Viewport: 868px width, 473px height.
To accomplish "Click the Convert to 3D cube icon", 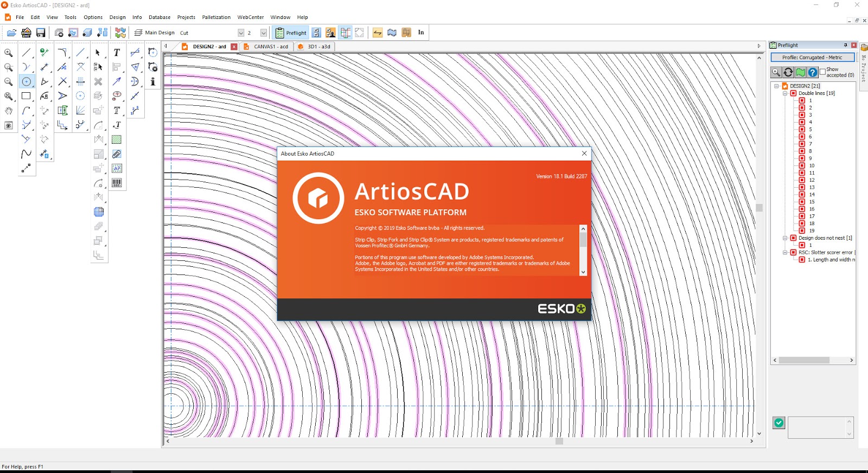I will click(x=87, y=33).
